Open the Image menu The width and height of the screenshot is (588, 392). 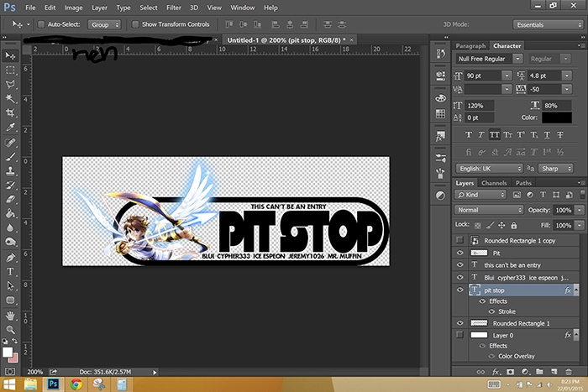(x=73, y=8)
